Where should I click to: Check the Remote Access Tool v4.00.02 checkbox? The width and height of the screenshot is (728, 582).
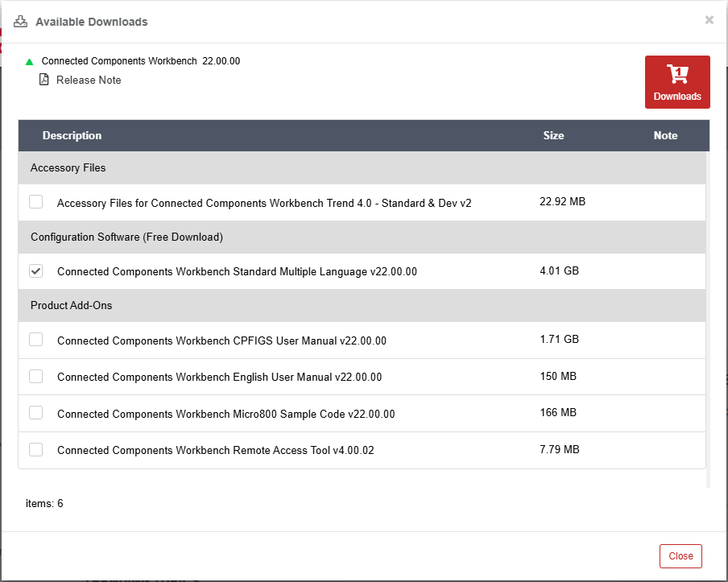[35, 449]
